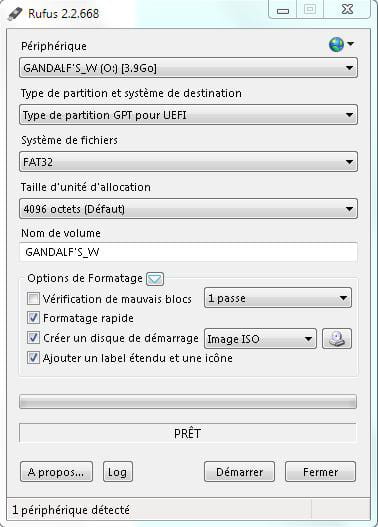Toggle Créer un disque de démarrage checkbox
378x527 pixels.
(x=33, y=338)
